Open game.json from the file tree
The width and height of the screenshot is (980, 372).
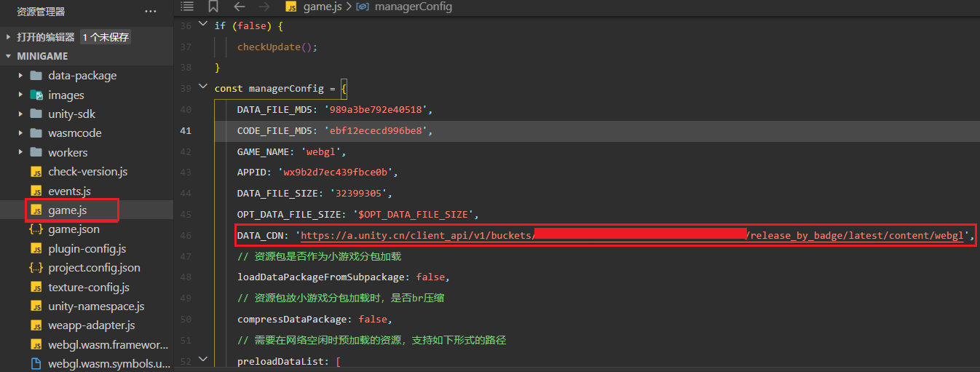[74, 229]
